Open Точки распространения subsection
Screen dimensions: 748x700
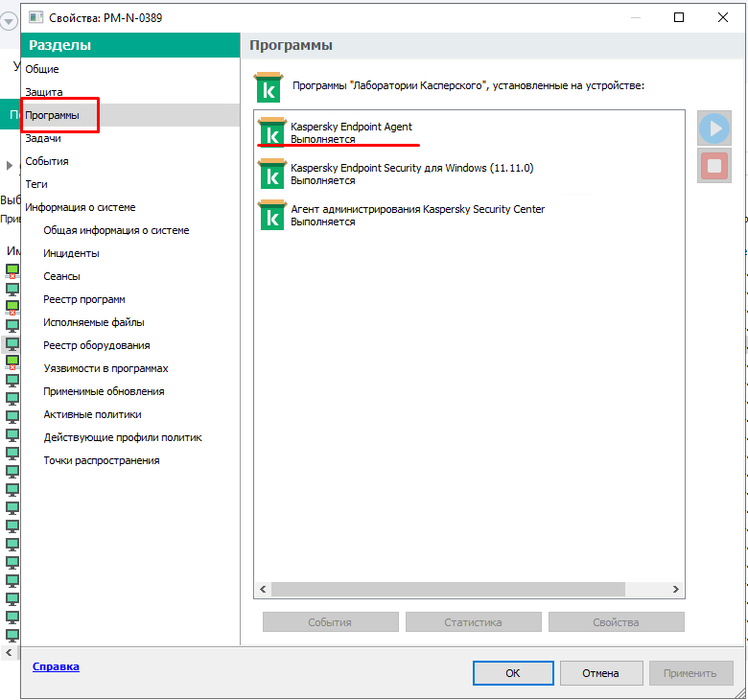tap(101, 460)
